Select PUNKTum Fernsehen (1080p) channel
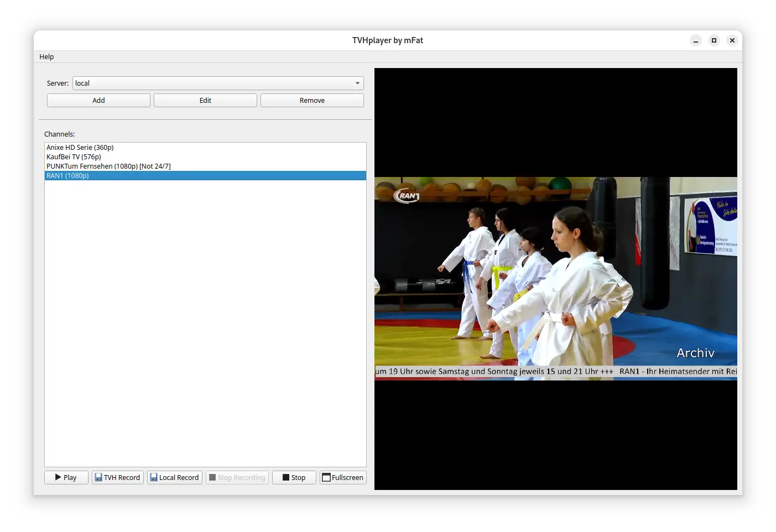The width and height of the screenshot is (776, 532). point(205,166)
